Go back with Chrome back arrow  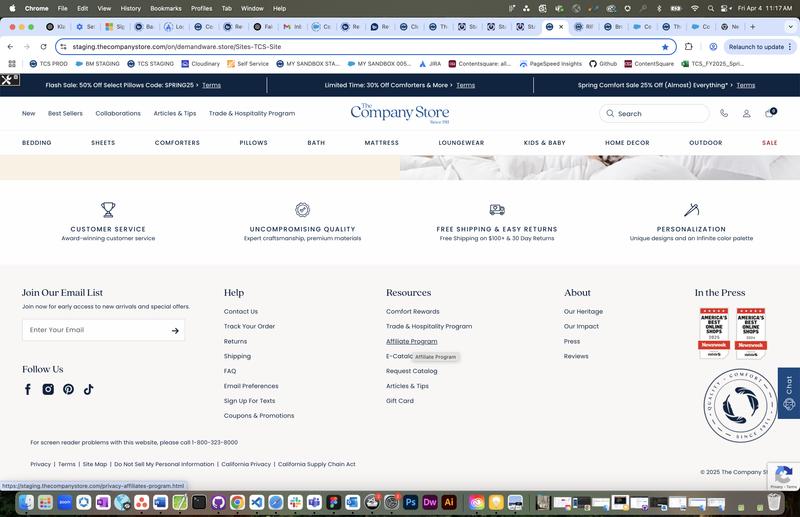(11, 46)
